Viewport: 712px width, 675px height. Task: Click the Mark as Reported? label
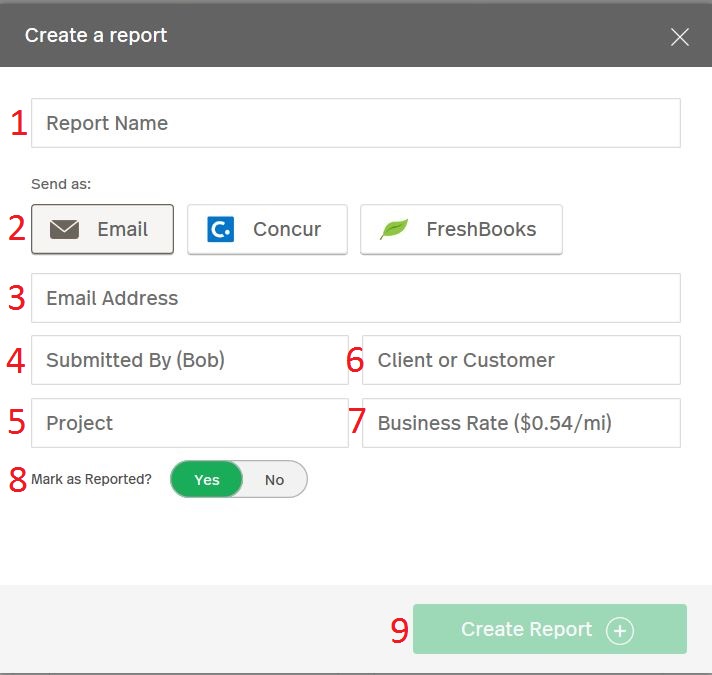(x=91, y=479)
